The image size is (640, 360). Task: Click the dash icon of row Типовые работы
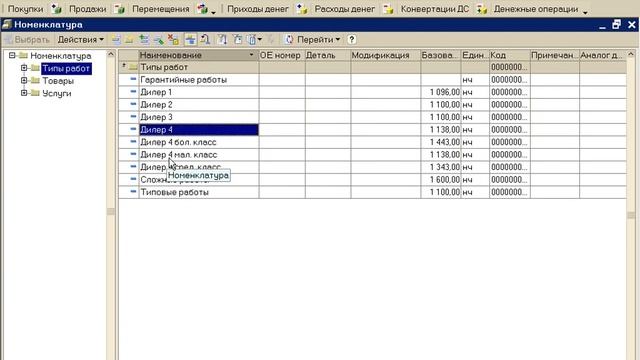(133, 191)
